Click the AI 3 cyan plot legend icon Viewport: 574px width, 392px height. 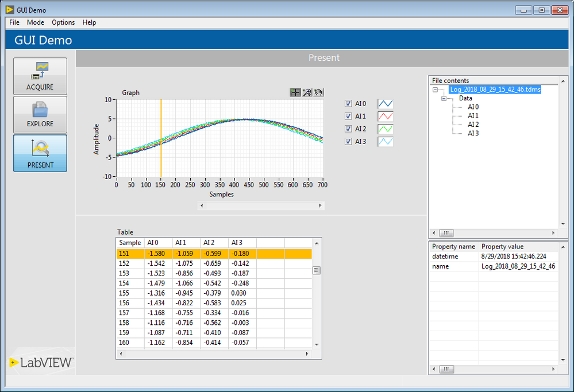tap(385, 141)
